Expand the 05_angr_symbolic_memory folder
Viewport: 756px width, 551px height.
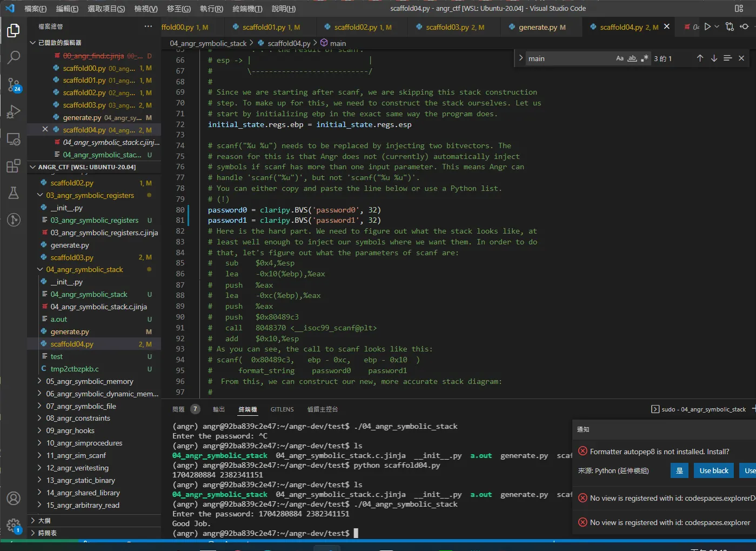pos(89,381)
